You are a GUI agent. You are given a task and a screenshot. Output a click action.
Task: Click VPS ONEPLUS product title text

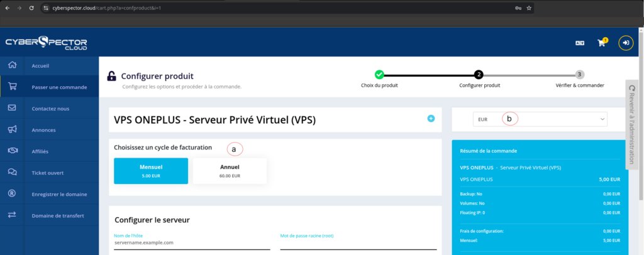pyautogui.click(x=215, y=120)
